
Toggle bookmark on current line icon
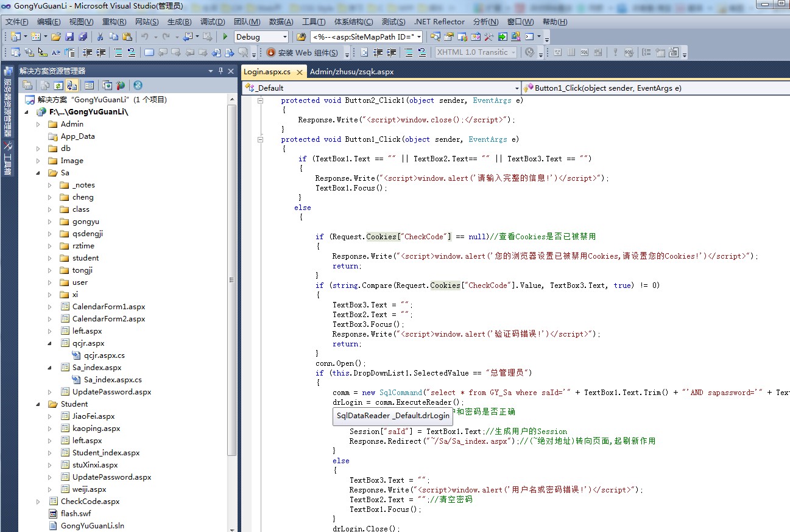[149, 52]
